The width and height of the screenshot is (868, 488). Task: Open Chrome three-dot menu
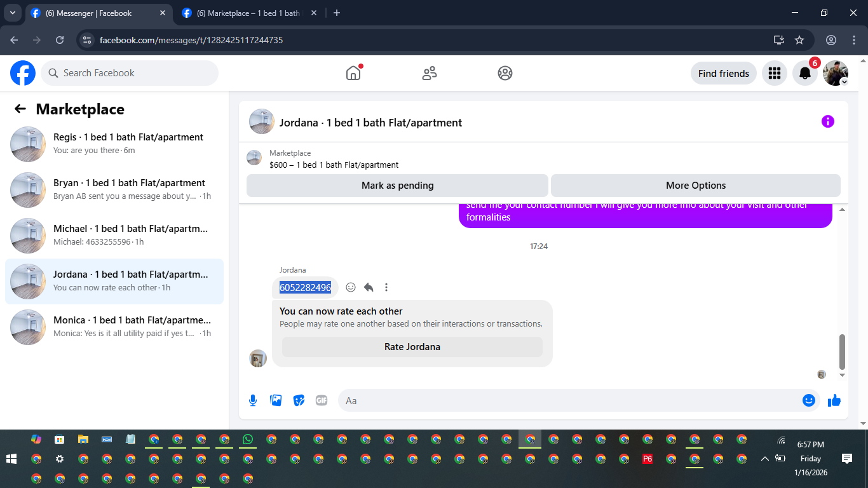854,40
